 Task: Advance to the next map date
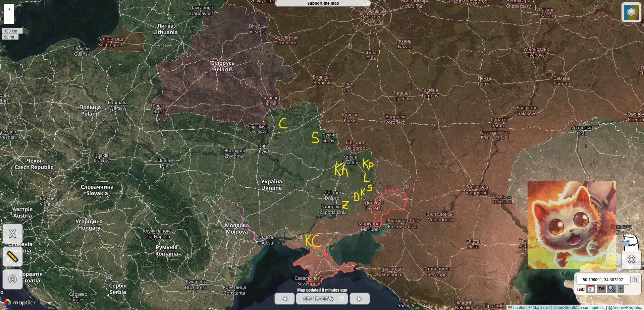[360, 299]
